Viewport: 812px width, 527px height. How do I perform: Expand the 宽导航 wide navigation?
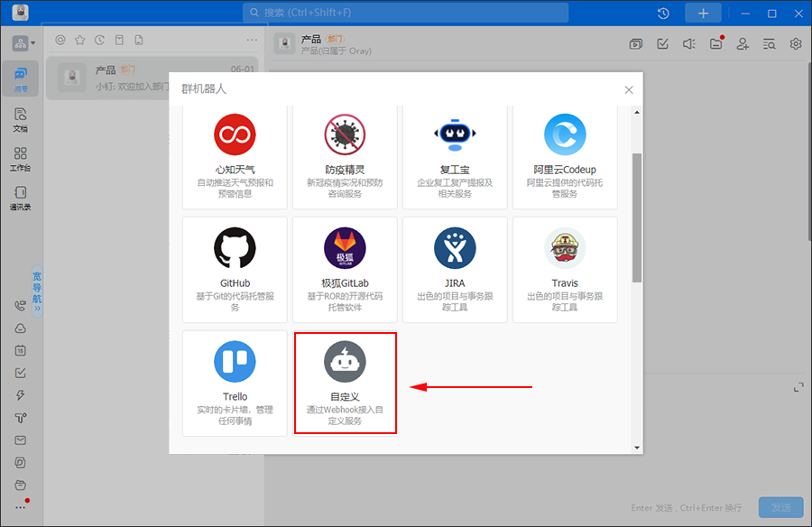click(37, 291)
